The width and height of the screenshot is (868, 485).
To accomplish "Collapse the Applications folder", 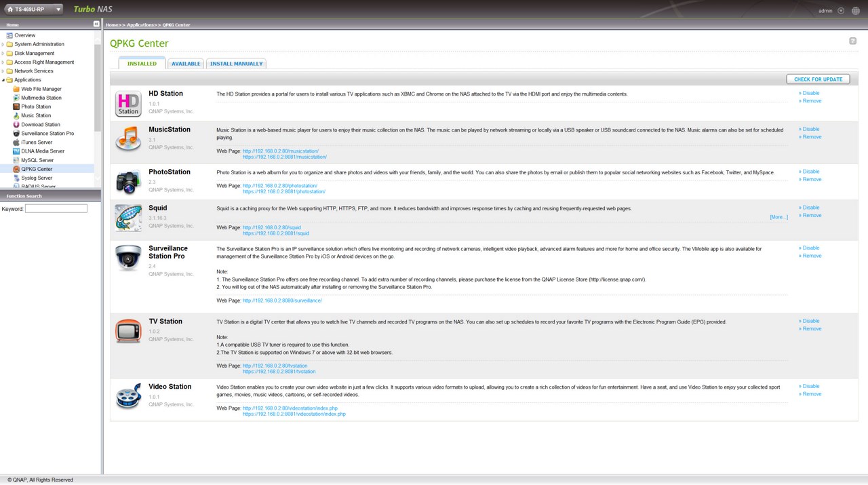I will point(3,80).
